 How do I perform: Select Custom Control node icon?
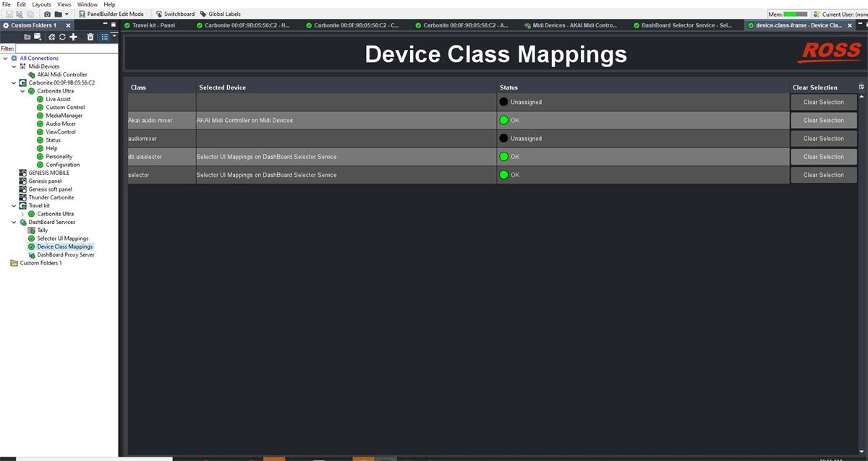point(41,108)
